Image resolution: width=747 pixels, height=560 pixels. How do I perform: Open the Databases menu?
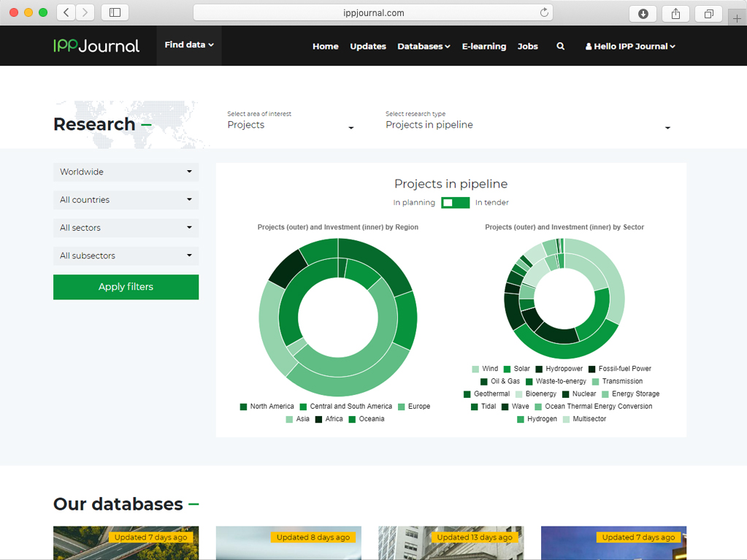[x=424, y=46]
